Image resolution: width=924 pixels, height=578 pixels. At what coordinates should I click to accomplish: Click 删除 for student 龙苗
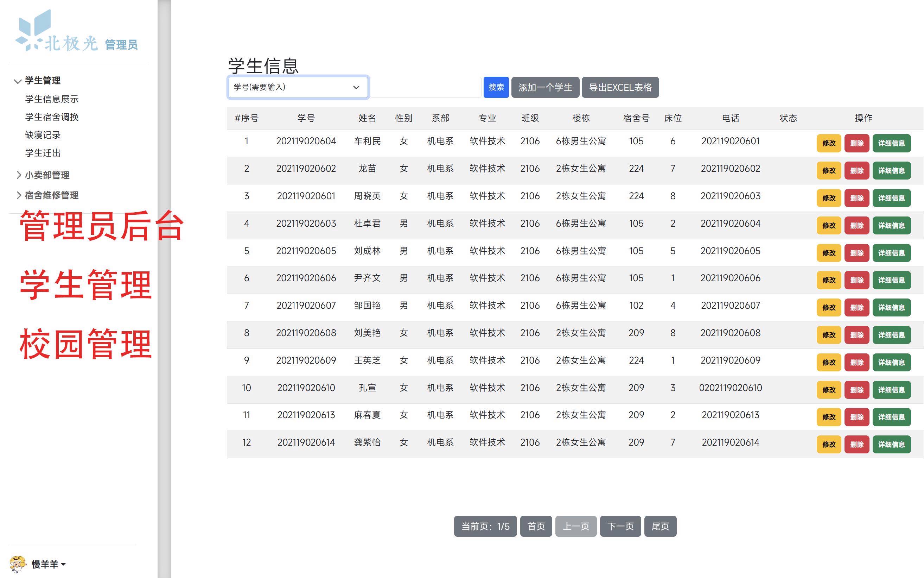coord(857,170)
